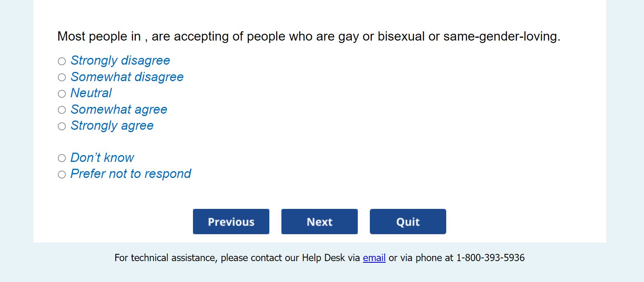This screenshot has width=644, height=282.
Task: Click the Previous button
Action: click(231, 221)
